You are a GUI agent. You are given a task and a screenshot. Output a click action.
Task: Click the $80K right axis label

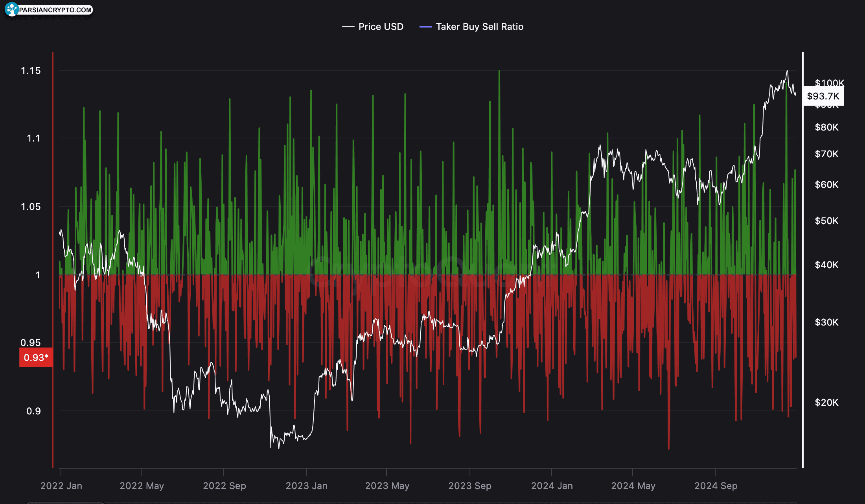827,127
